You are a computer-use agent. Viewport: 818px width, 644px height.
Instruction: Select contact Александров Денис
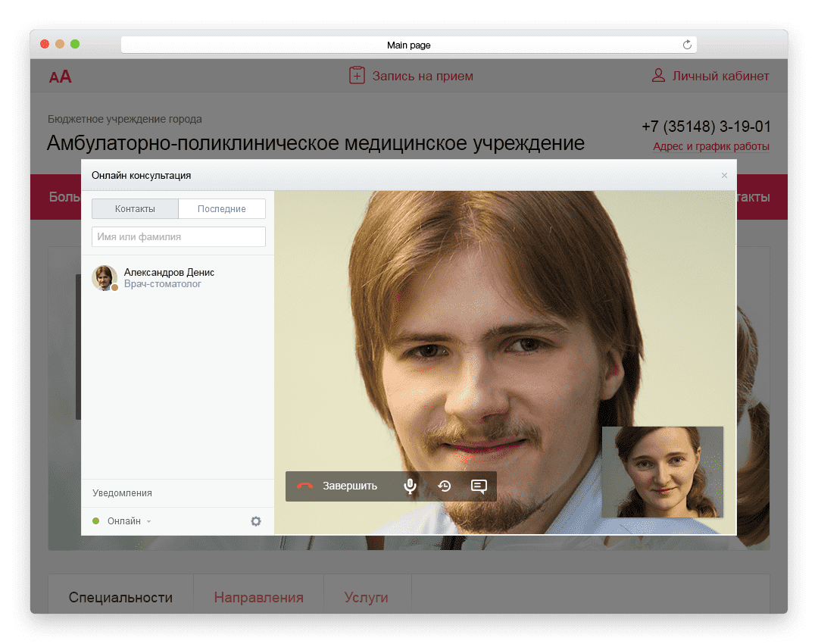coord(177,277)
